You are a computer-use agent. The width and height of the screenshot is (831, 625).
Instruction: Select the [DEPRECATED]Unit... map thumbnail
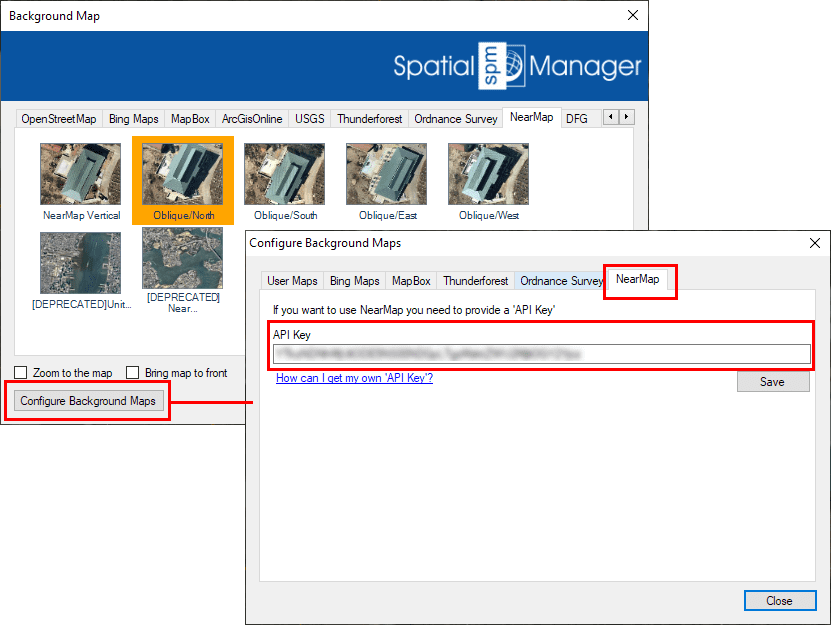click(81, 263)
